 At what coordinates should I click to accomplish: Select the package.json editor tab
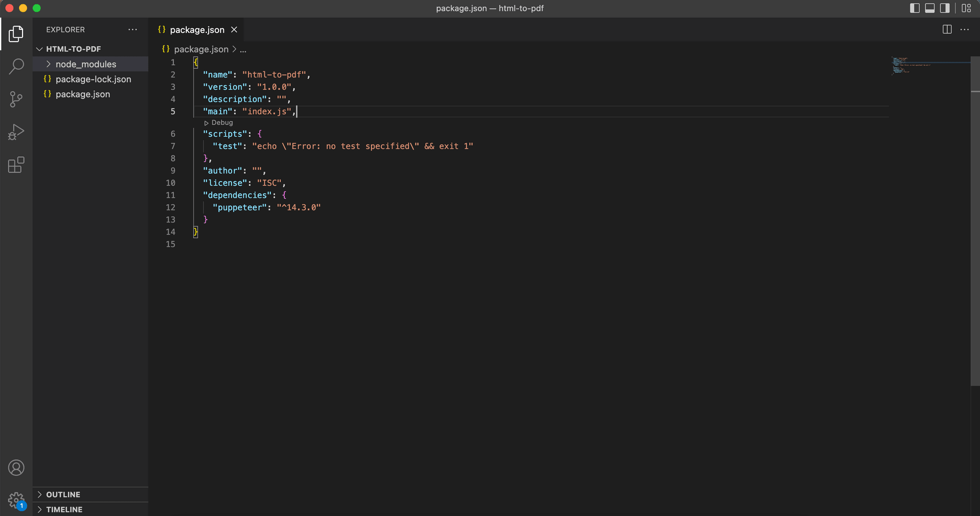click(x=196, y=30)
